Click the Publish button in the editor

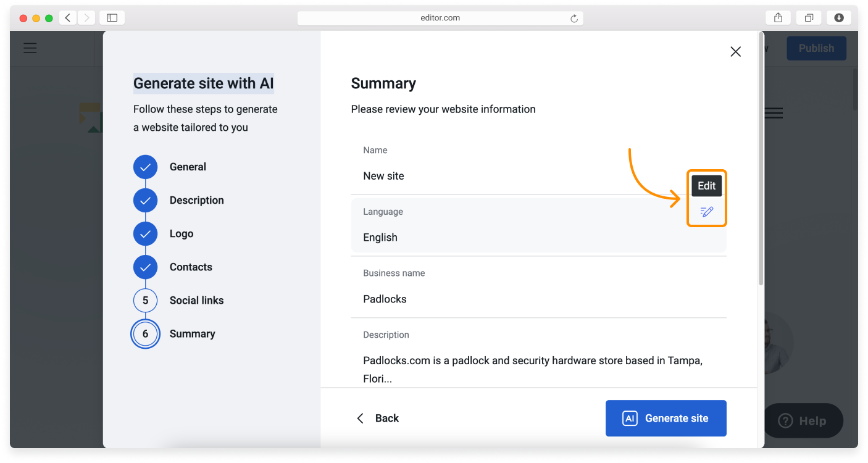(x=816, y=48)
